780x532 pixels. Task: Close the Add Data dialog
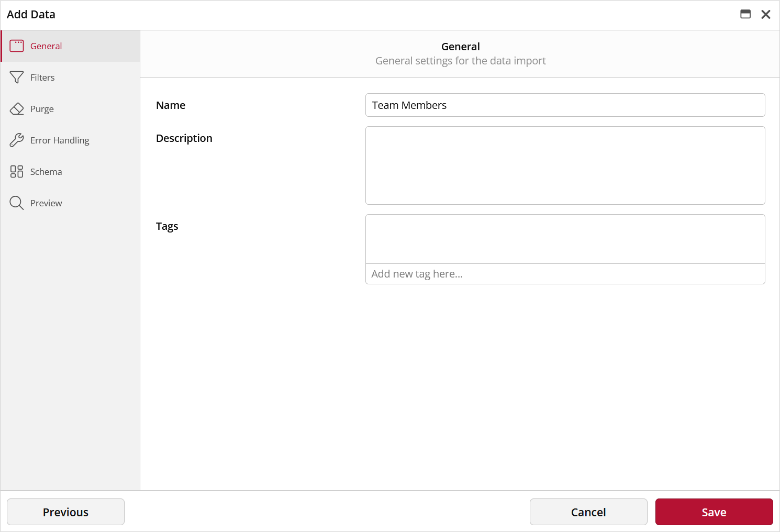(x=765, y=15)
